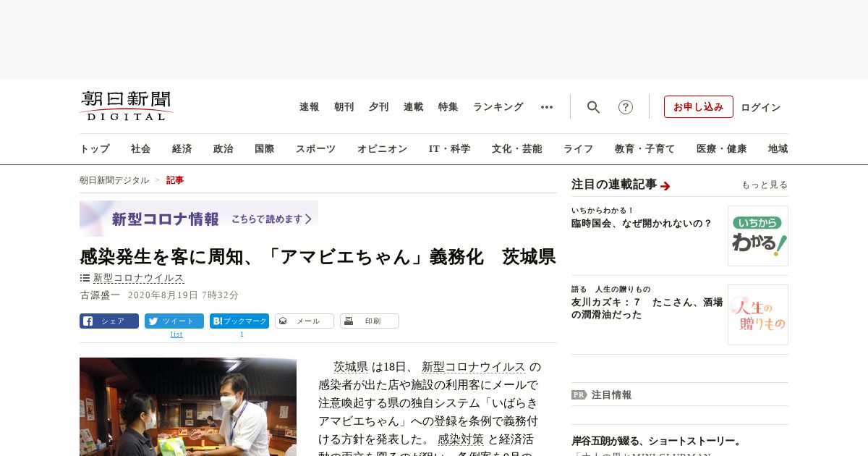Open help via question mark icon
The image size is (868, 456).
coord(626,107)
